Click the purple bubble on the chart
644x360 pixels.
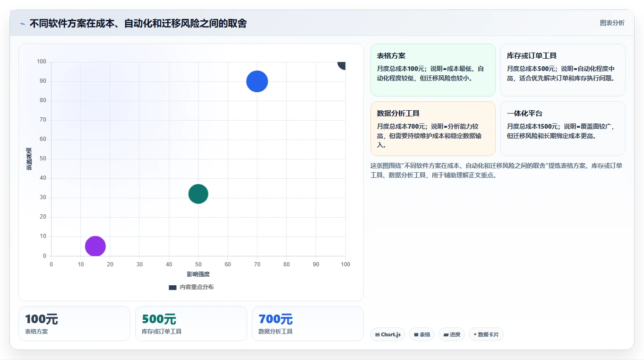[95, 246]
